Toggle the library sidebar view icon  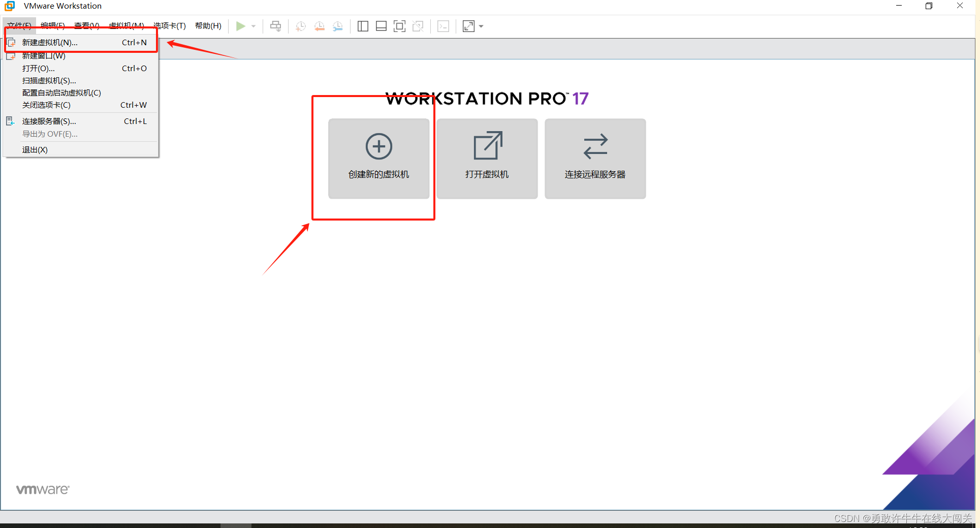coord(363,26)
